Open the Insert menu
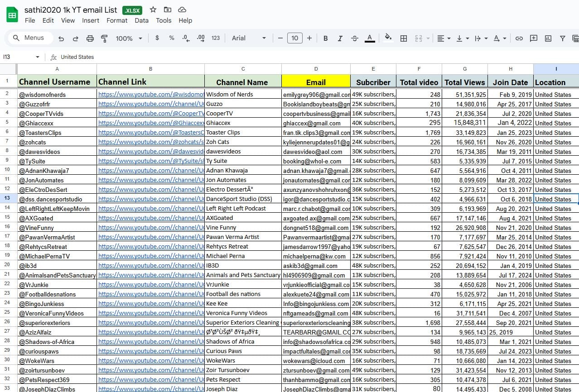579x392 pixels. pos(91,20)
